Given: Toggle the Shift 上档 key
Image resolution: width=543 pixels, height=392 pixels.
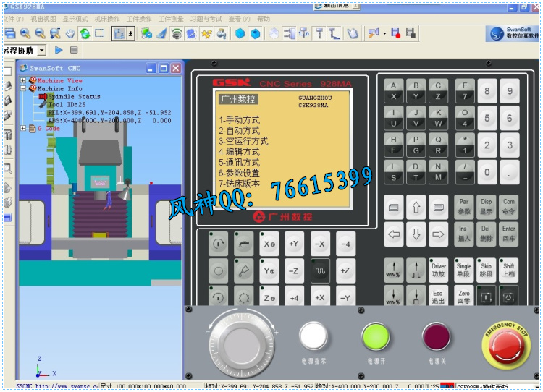Looking at the screenshot, I should 508,270.
